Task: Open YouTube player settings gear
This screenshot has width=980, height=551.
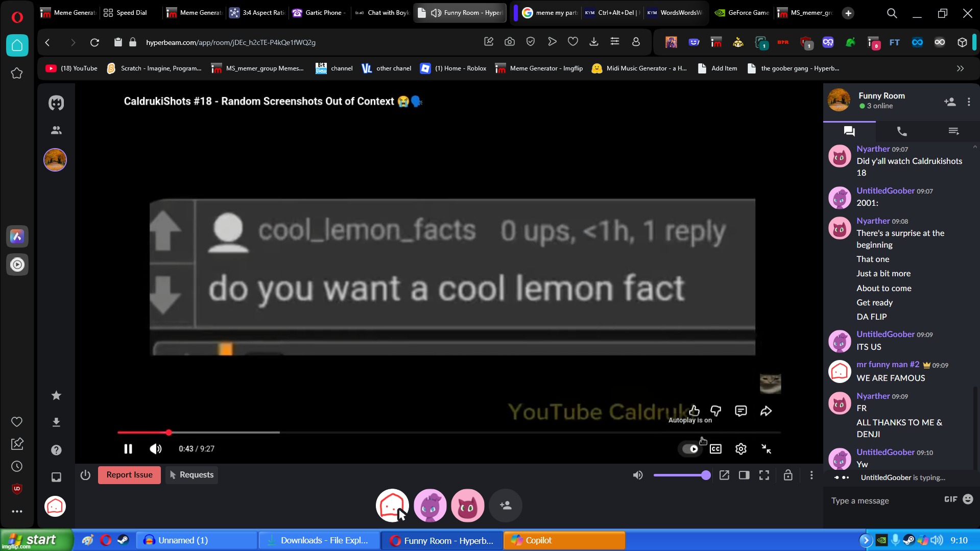Action: pyautogui.click(x=740, y=448)
